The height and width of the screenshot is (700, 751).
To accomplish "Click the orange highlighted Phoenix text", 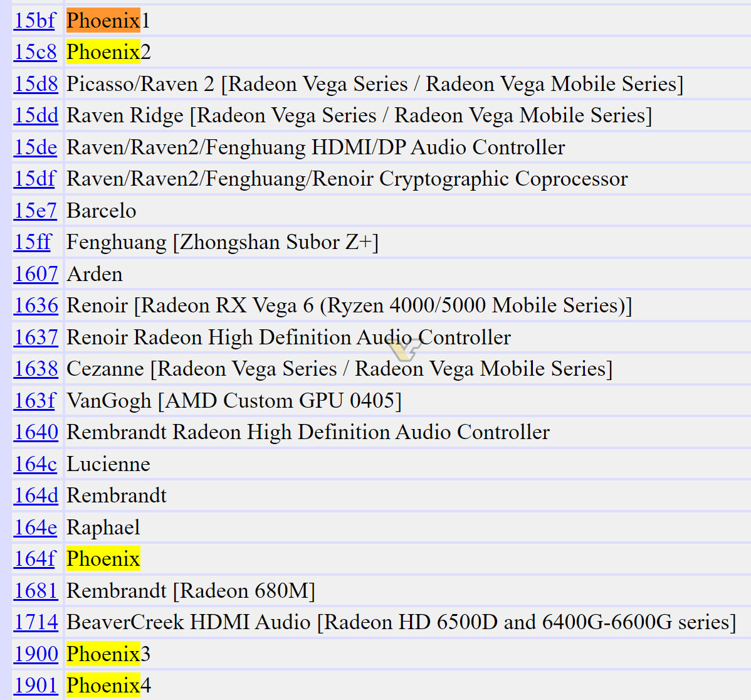I will 103,21.
